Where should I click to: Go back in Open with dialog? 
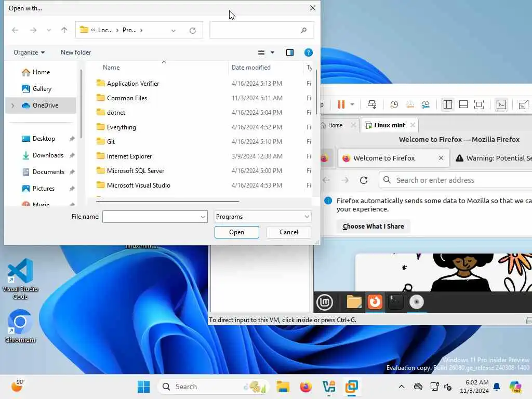[15, 30]
